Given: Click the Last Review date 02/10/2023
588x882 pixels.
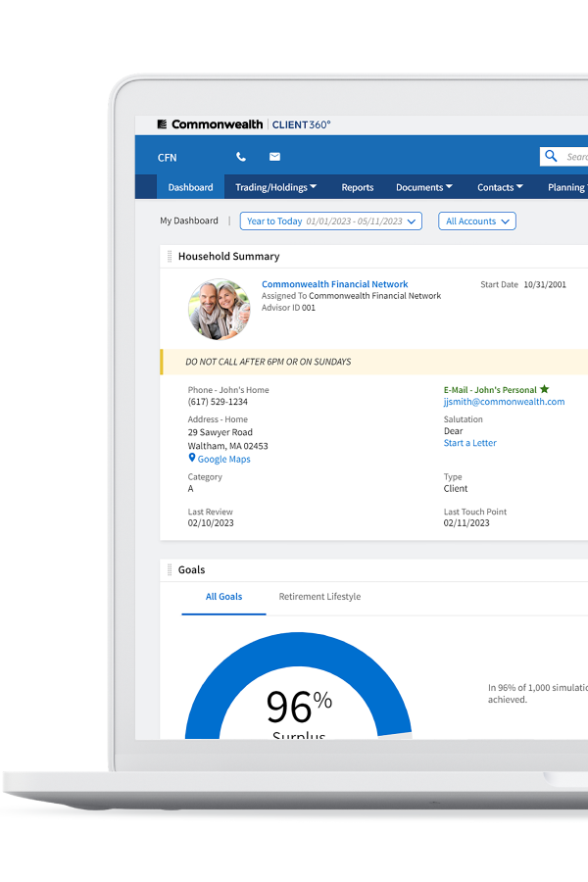Looking at the screenshot, I should click(x=211, y=522).
